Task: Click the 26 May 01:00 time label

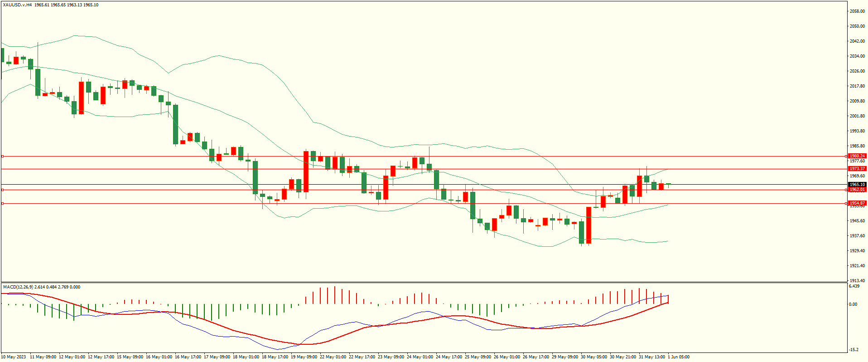Action: pos(506,357)
